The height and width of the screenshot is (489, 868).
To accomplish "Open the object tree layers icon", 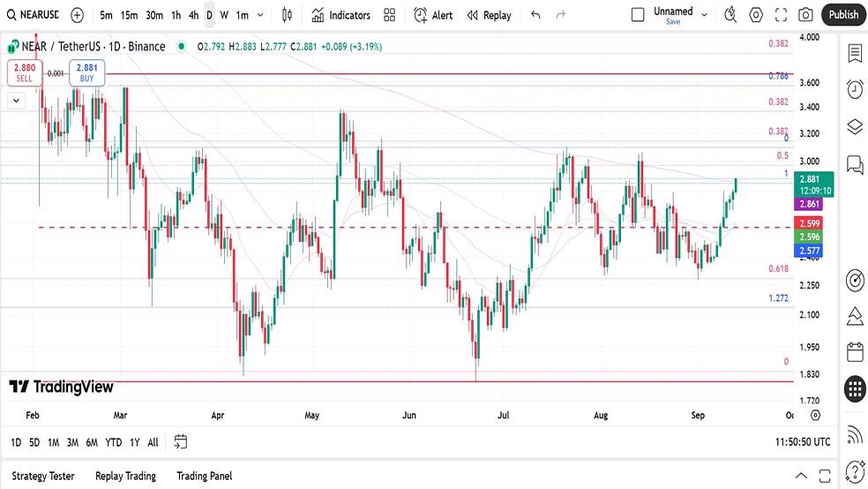I will [x=855, y=127].
